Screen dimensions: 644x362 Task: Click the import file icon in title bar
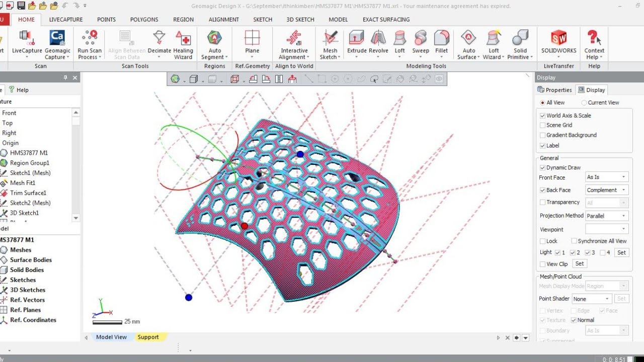click(32, 6)
